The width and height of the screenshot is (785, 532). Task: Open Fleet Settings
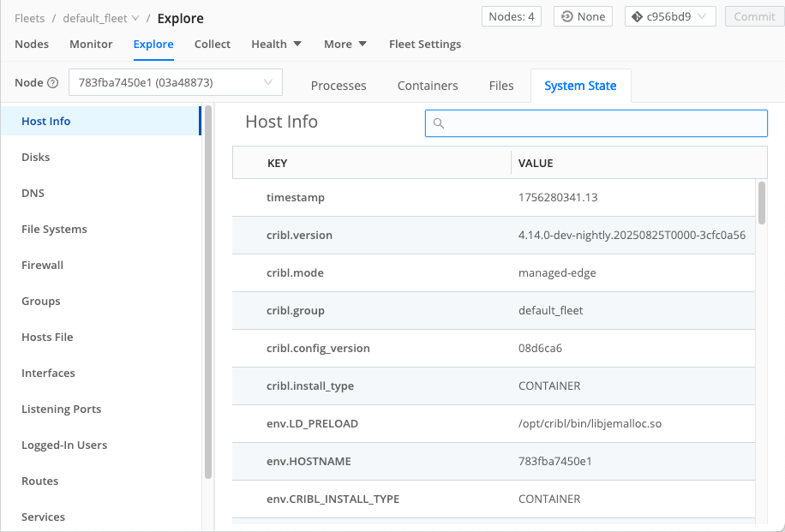[x=425, y=44]
